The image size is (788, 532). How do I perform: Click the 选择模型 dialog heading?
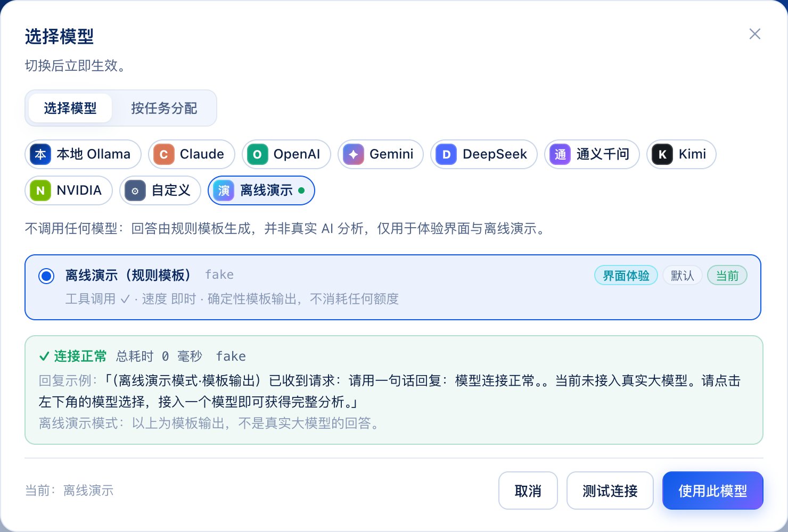point(59,37)
